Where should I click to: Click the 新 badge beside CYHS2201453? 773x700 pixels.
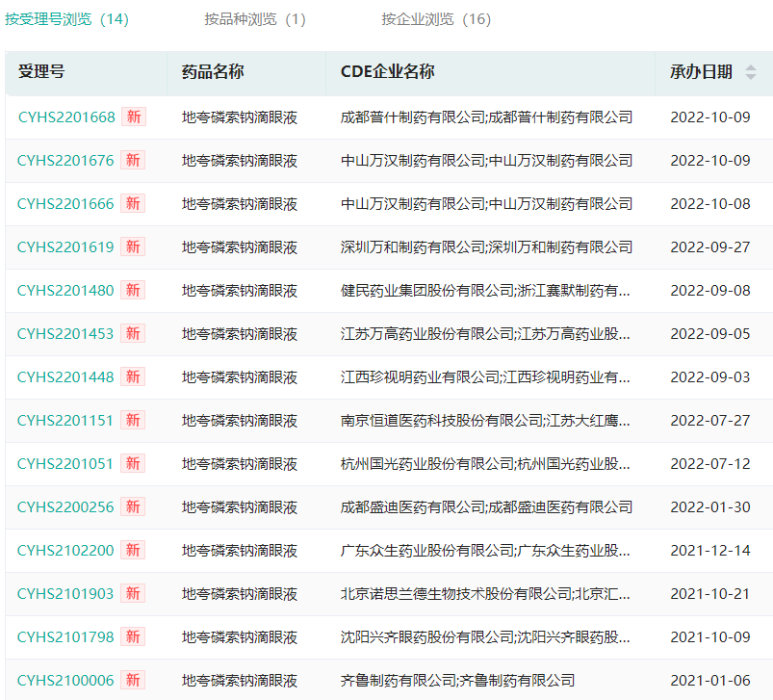pos(133,334)
